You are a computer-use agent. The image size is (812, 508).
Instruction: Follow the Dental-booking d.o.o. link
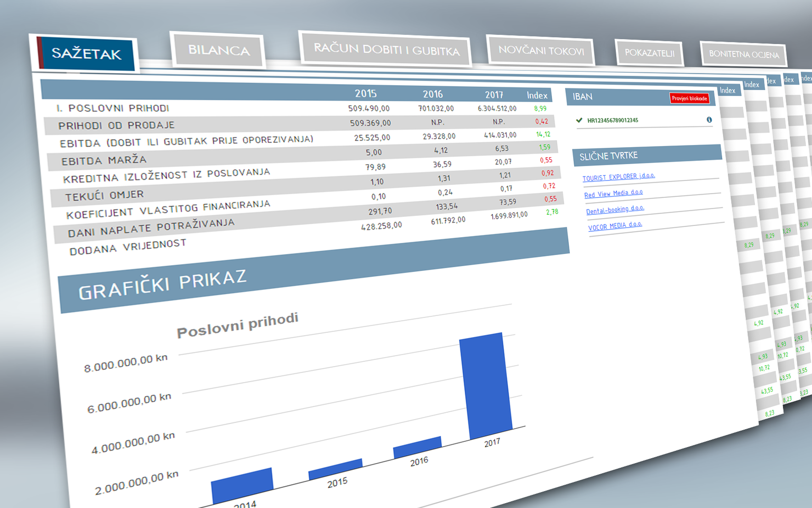click(615, 210)
